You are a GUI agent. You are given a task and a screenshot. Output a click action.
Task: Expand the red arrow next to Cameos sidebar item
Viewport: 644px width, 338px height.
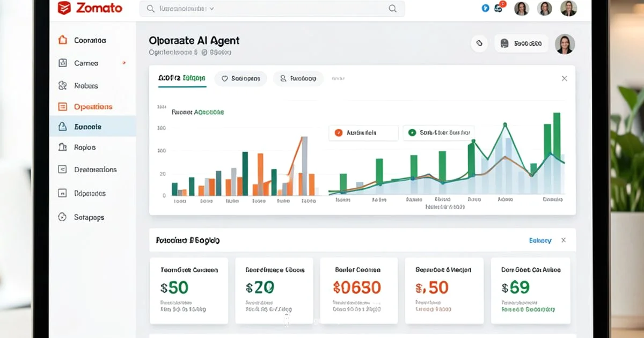tap(124, 63)
